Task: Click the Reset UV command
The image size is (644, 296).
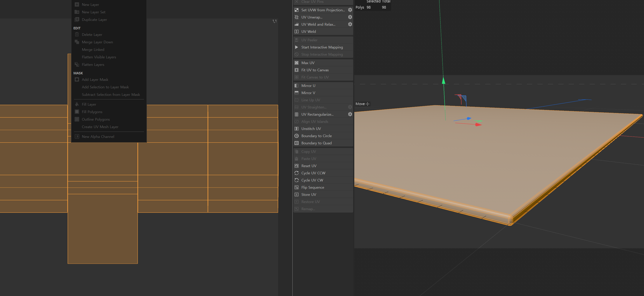Action: tap(309, 166)
